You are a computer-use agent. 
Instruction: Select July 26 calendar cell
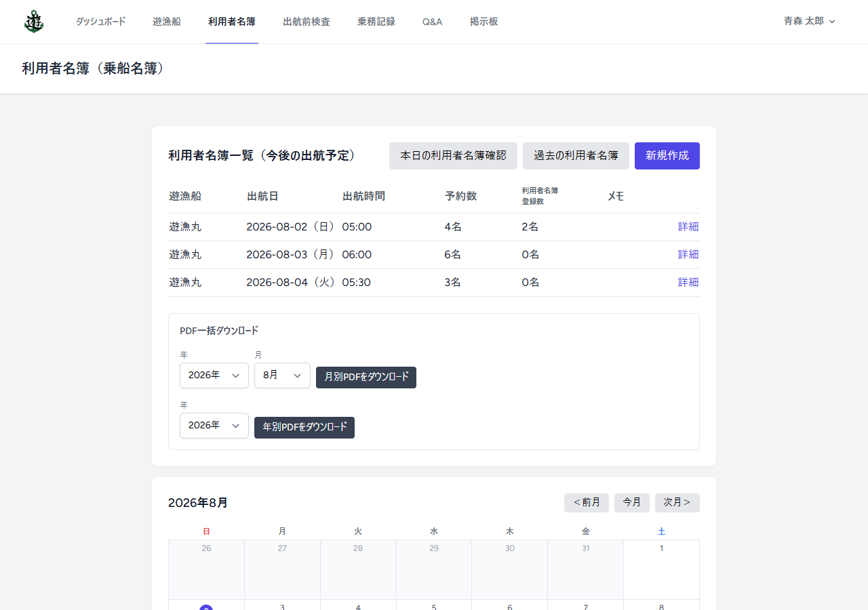pos(206,569)
